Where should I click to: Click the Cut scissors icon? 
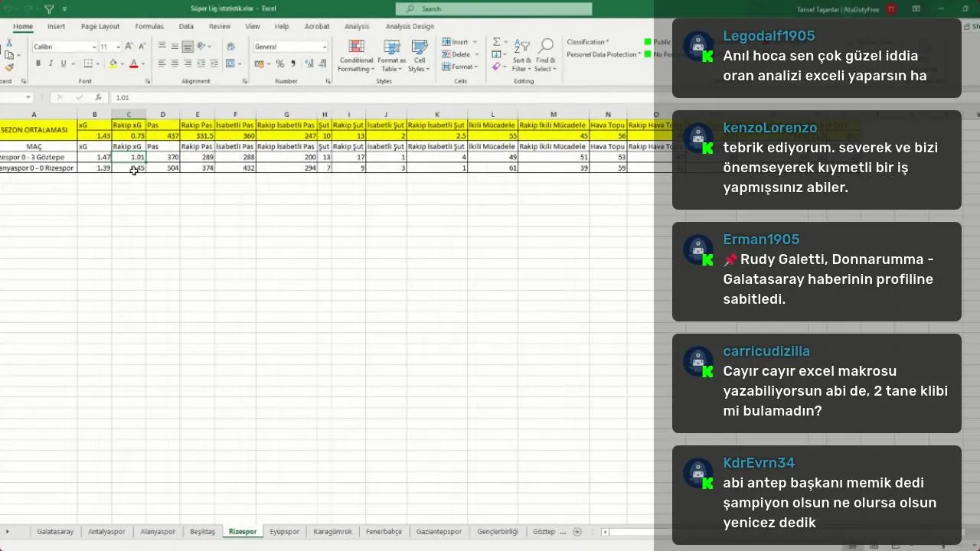[x=9, y=44]
